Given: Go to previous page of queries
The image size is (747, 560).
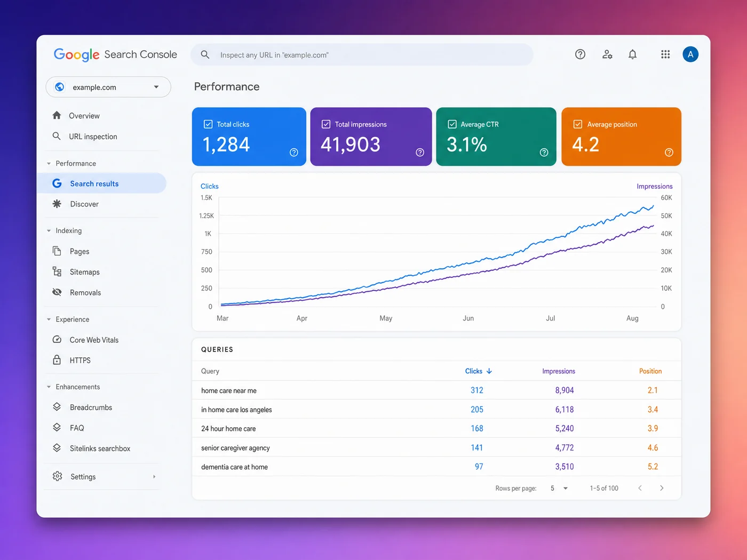Looking at the screenshot, I should 640,488.
